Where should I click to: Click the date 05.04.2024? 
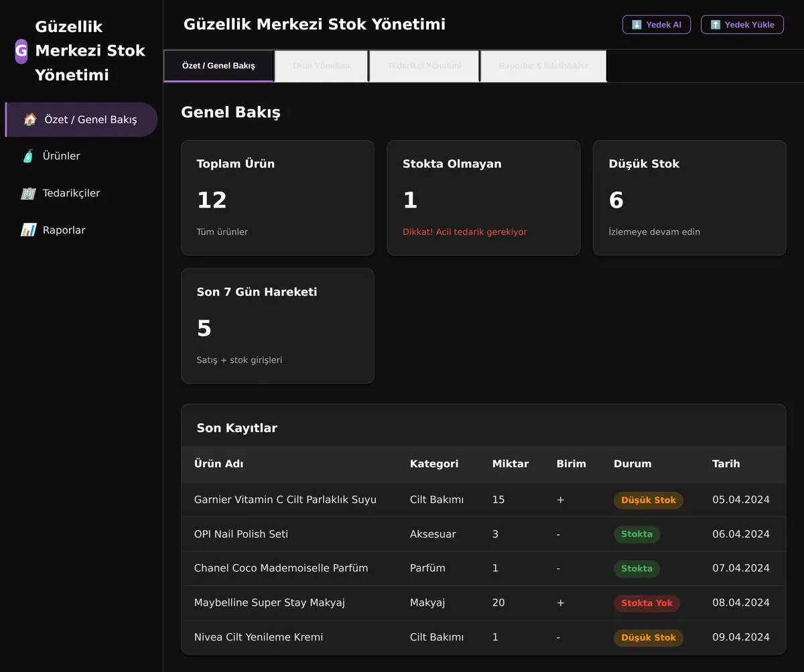coord(741,500)
